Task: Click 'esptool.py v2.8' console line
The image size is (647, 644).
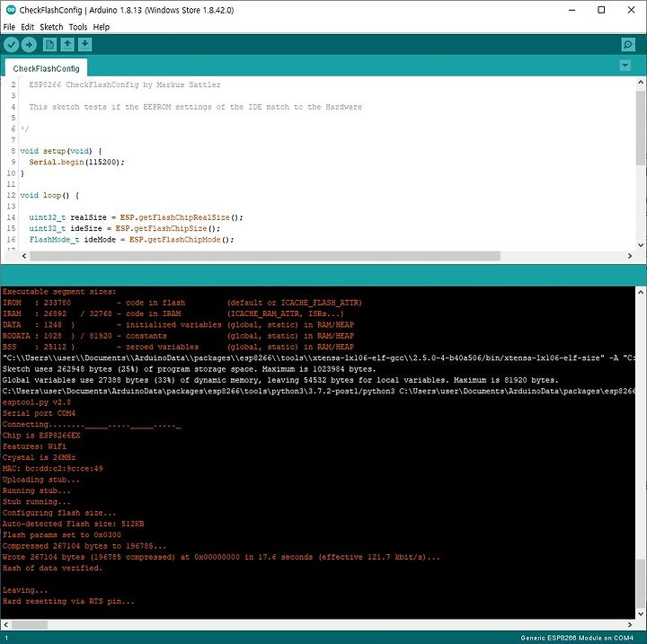Action: coord(36,402)
